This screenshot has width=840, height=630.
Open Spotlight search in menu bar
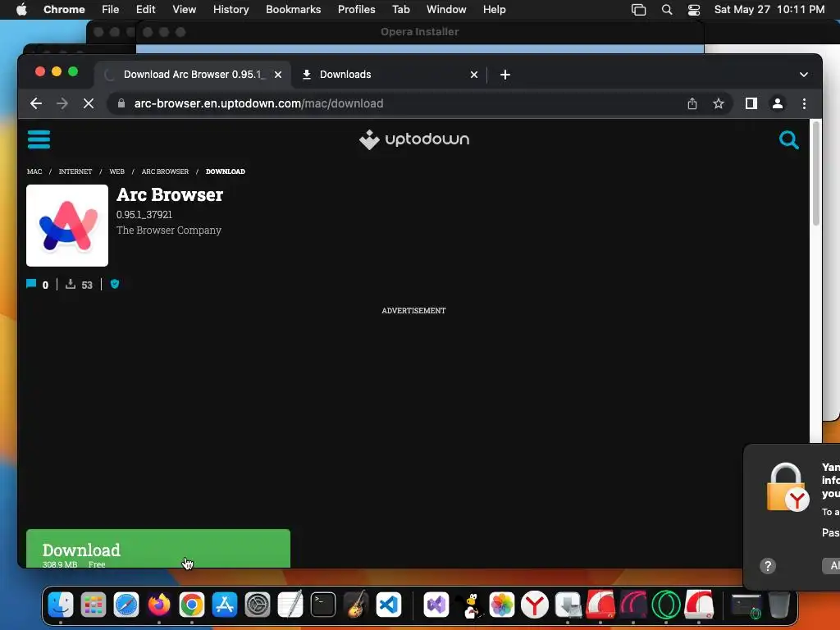point(667,9)
